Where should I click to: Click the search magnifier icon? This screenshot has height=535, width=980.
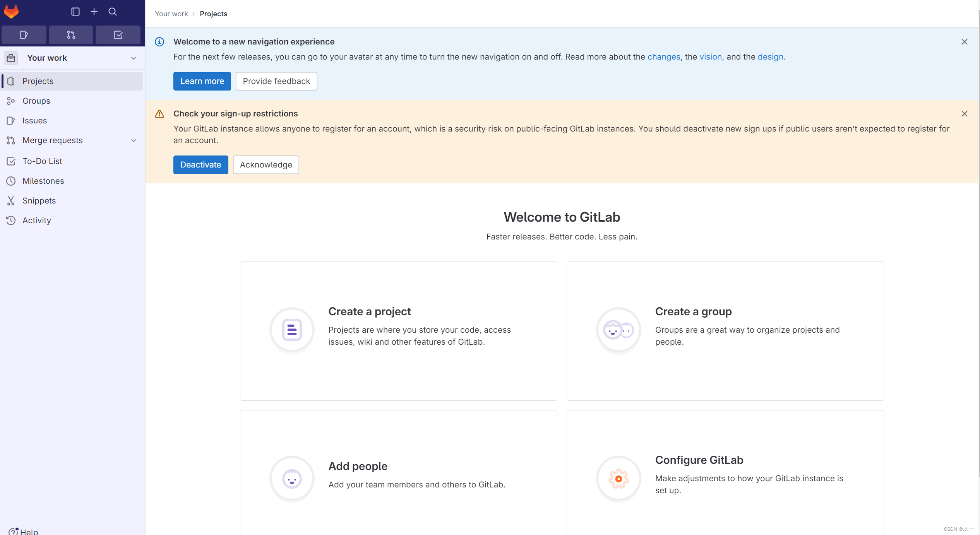[113, 12]
